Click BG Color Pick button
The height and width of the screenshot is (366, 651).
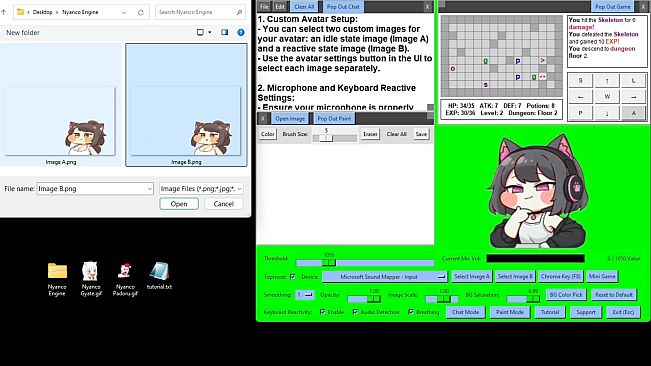pos(566,295)
